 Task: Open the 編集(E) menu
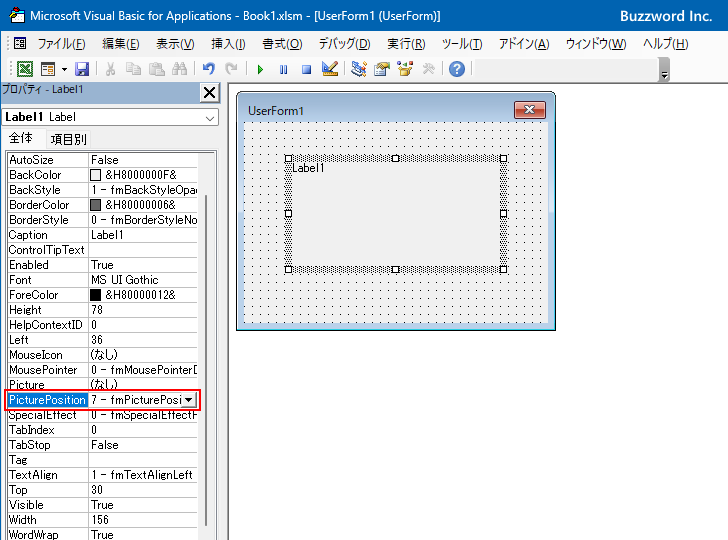(x=121, y=44)
